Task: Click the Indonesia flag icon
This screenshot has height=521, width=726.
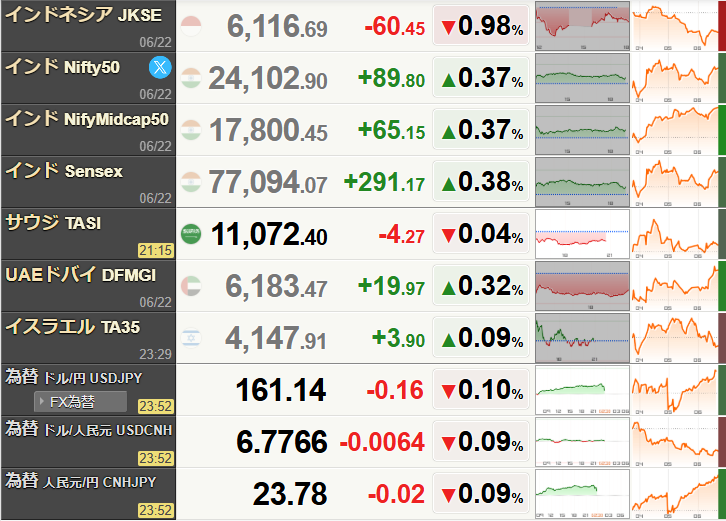Action: point(191,26)
